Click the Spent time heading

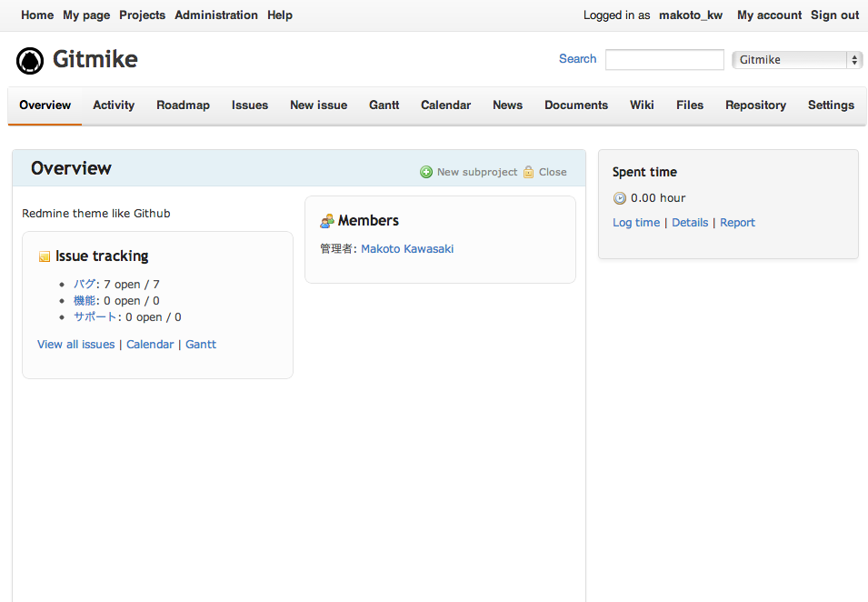coord(644,172)
